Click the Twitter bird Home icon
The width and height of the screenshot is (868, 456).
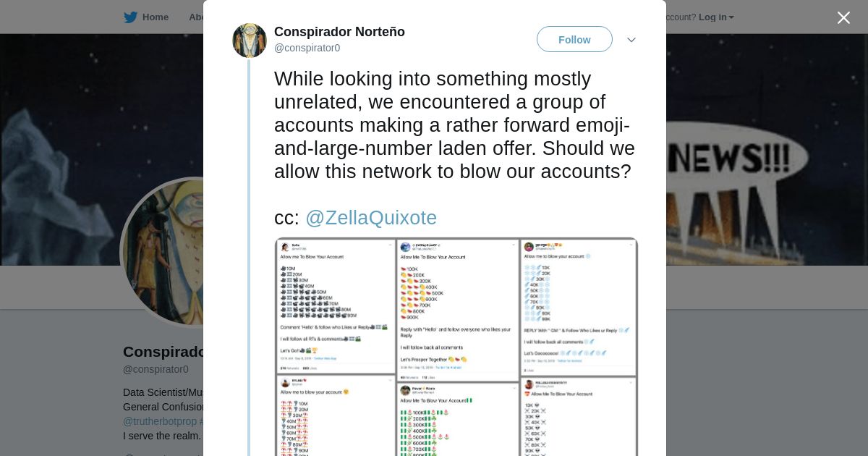coord(130,17)
